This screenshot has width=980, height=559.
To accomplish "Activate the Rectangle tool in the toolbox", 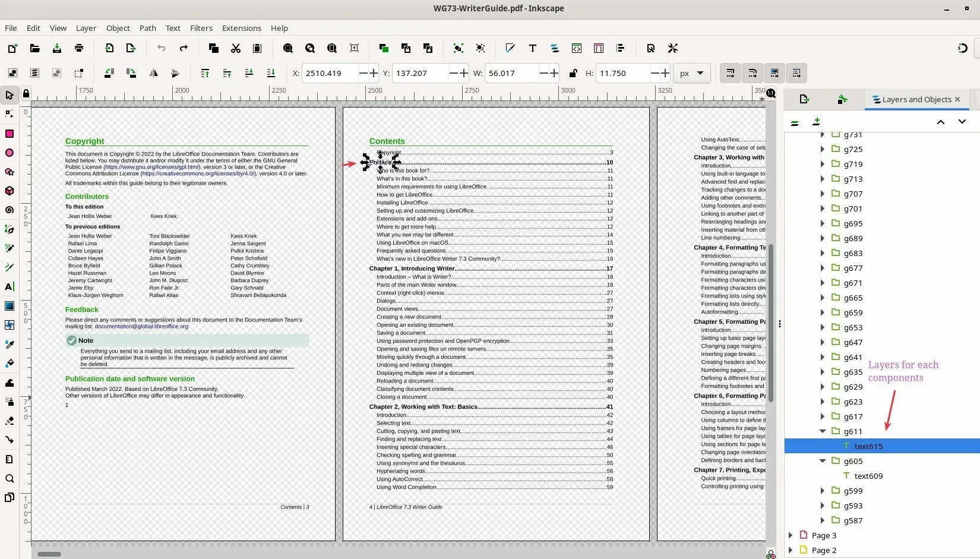I will tap(10, 134).
